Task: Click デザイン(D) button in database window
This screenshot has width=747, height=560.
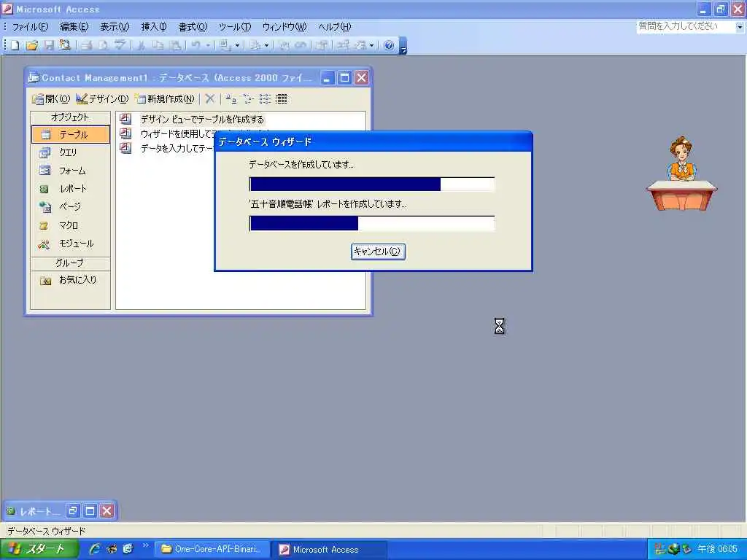Action: coord(102,98)
